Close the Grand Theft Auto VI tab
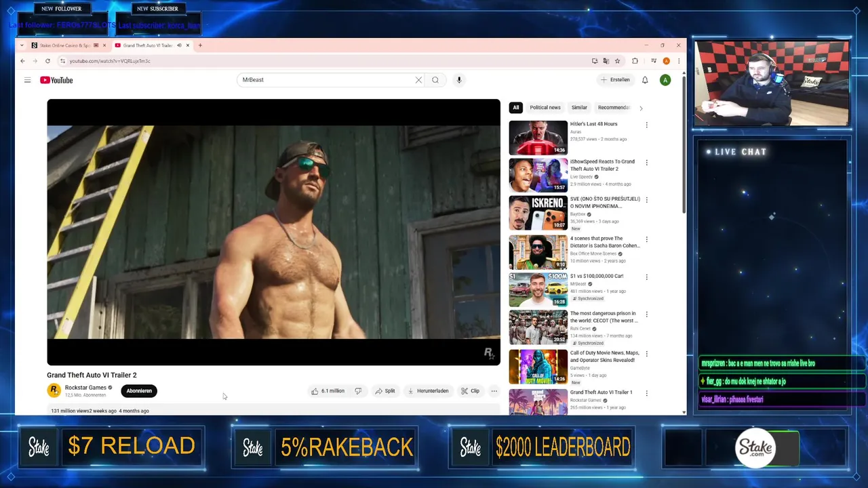Image resolution: width=868 pixels, height=488 pixels. pos(188,45)
